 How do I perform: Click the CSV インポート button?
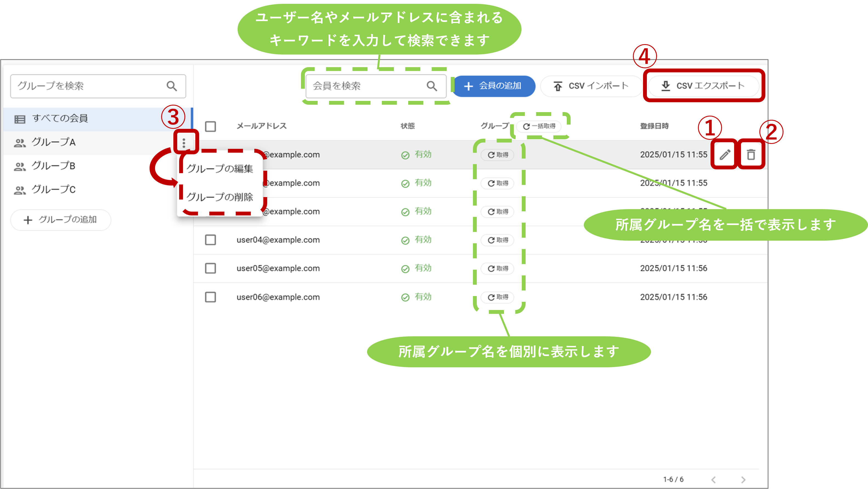coord(591,86)
